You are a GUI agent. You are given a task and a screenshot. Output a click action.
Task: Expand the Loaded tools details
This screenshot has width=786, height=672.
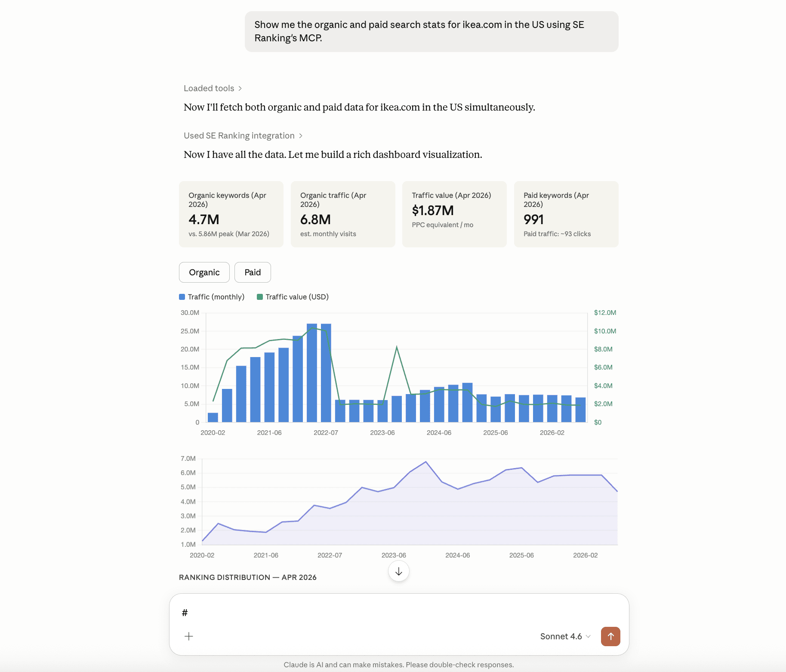click(x=213, y=88)
